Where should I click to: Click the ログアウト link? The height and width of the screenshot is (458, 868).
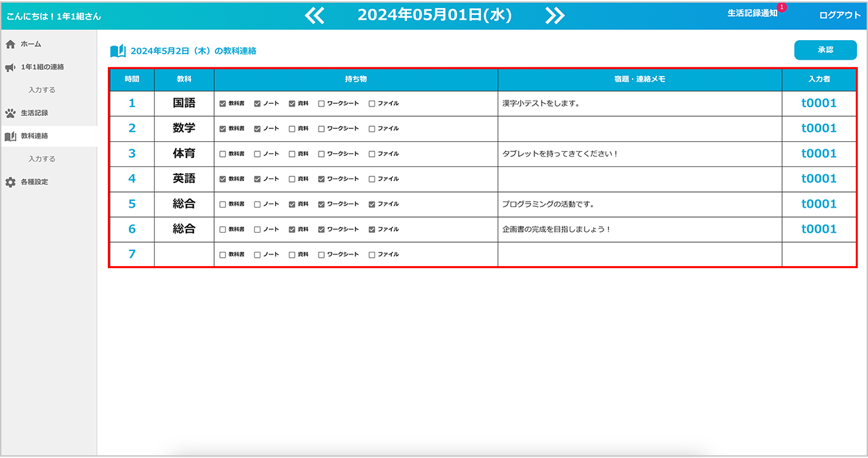click(840, 16)
